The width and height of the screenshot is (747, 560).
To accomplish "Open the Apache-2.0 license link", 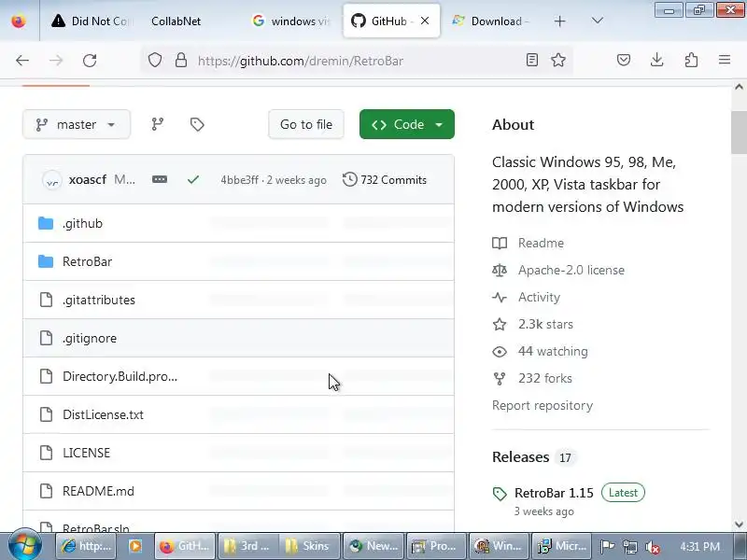I will (571, 270).
